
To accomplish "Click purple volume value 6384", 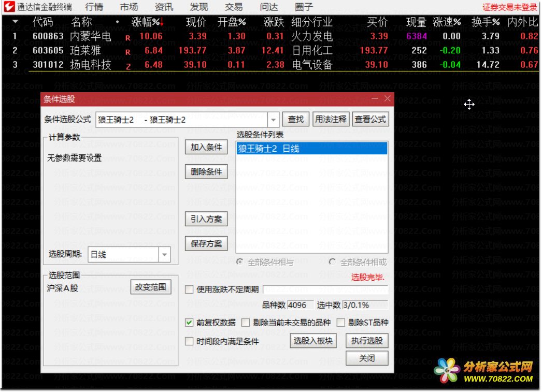I will [417, 36].
